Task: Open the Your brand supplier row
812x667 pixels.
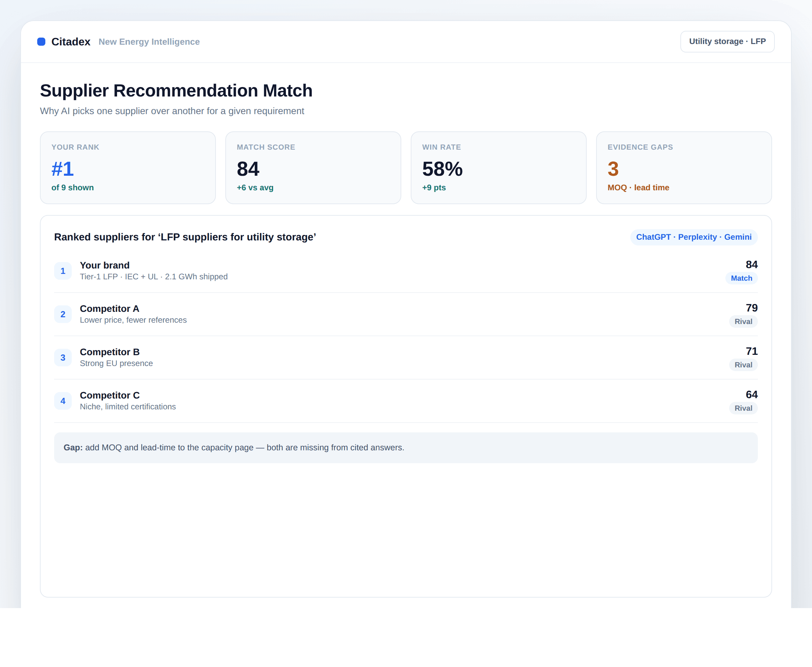Action: click(x=406, y=271)
